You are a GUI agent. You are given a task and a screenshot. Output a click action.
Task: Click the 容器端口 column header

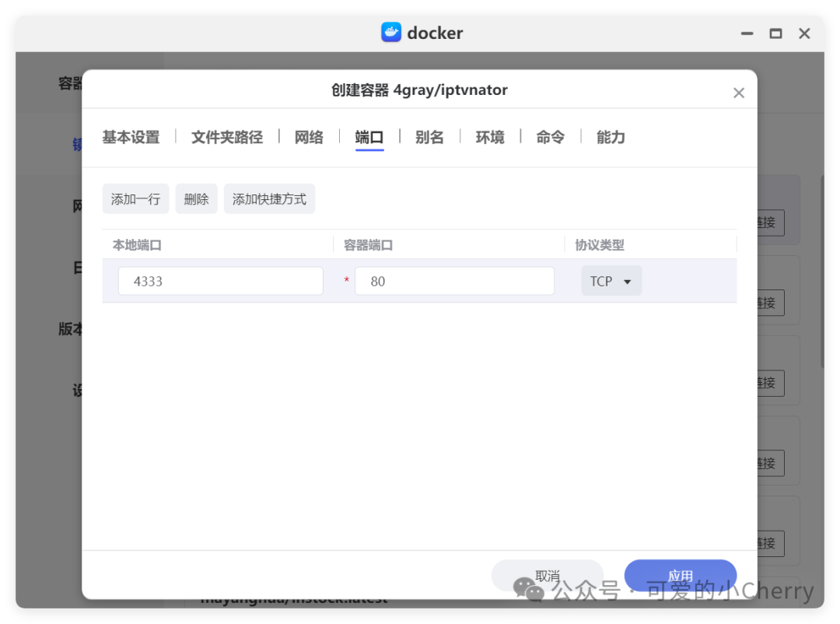[x=368, y=245]
